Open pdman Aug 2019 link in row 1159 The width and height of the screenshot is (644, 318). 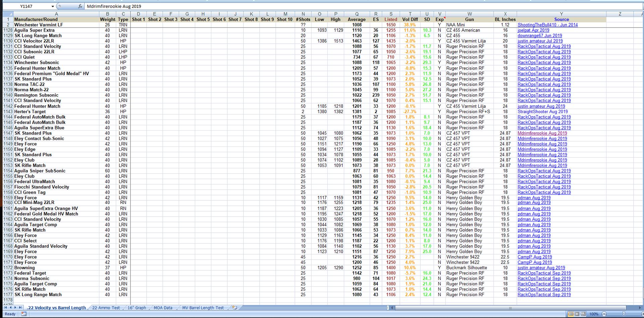pyautogui.click(x=534, y=198)
